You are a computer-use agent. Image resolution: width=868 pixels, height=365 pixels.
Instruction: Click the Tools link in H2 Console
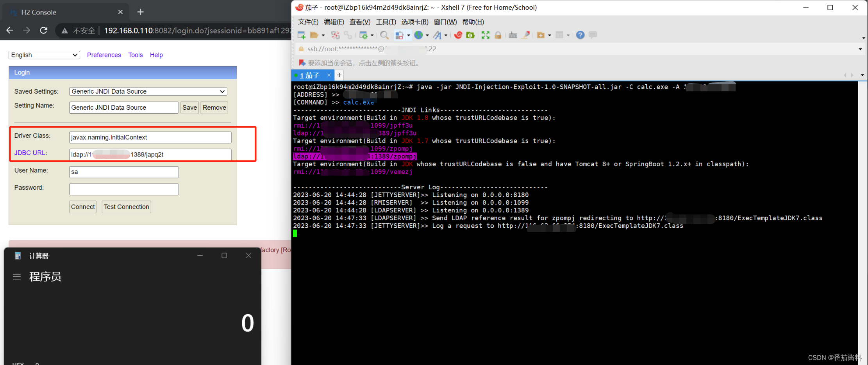(x=136, y=55)
